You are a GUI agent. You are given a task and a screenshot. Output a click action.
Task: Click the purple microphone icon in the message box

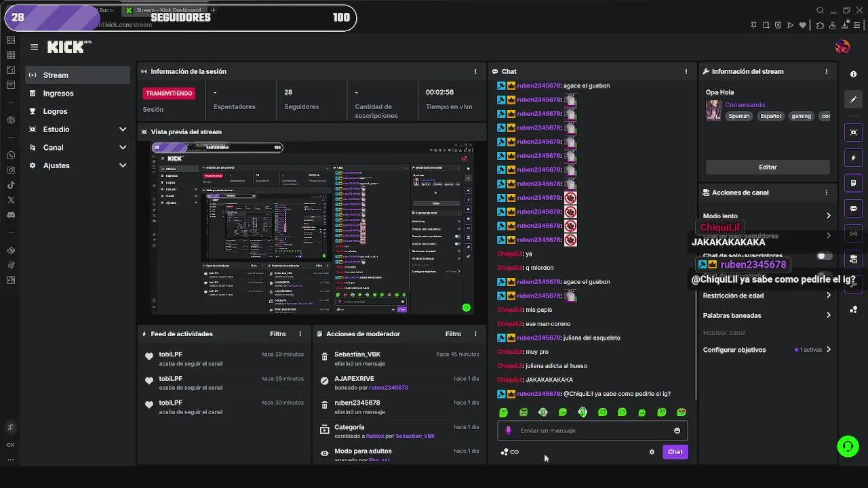tap(509, 430)
